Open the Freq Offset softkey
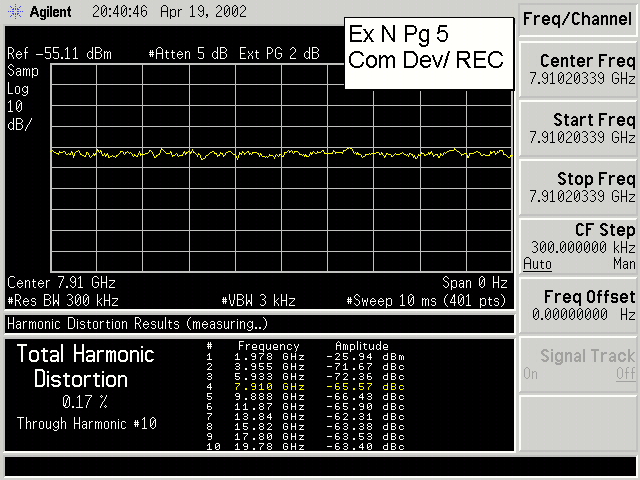 [x=580, y=305]
